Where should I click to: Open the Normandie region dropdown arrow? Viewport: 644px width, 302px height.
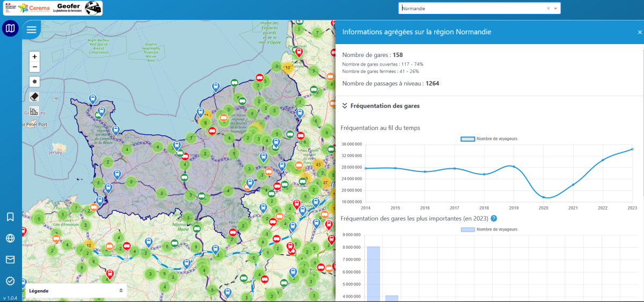(x=556, y=9)
